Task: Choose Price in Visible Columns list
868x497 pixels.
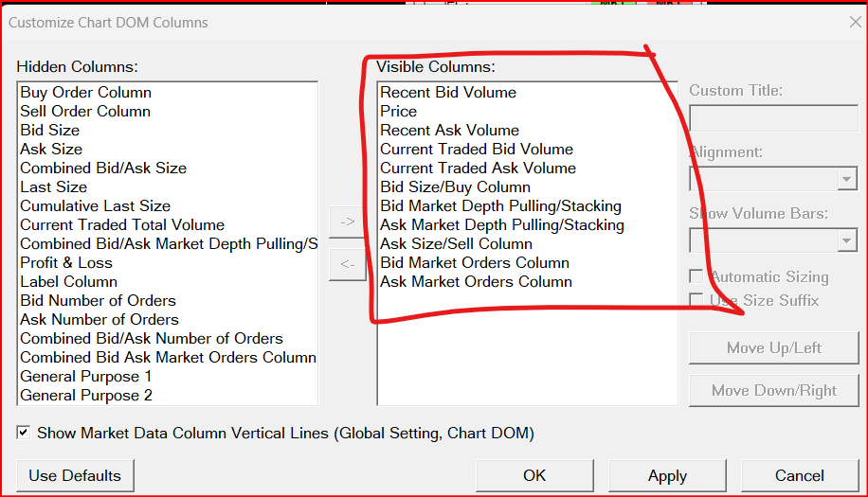Action: click(398, 111)
